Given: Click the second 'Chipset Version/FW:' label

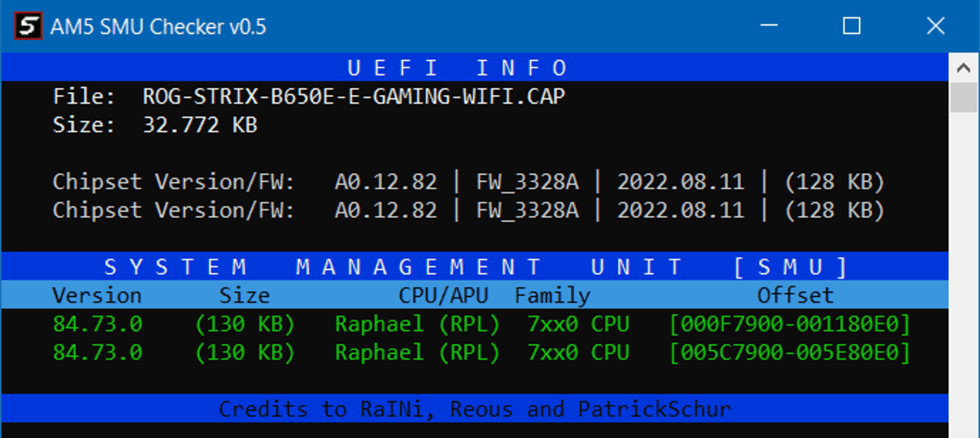Looking at the screenshot, I should point(174,211).
